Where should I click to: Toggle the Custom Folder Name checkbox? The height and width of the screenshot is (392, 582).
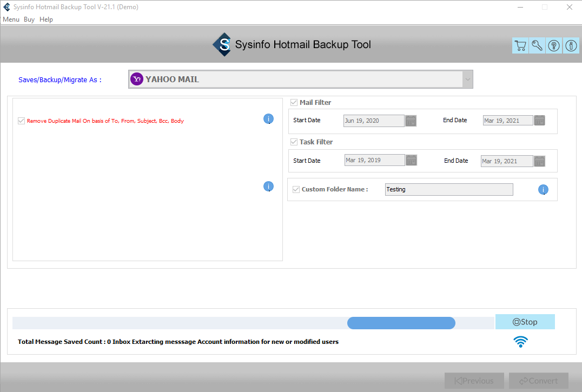click(x=296, y=189)
